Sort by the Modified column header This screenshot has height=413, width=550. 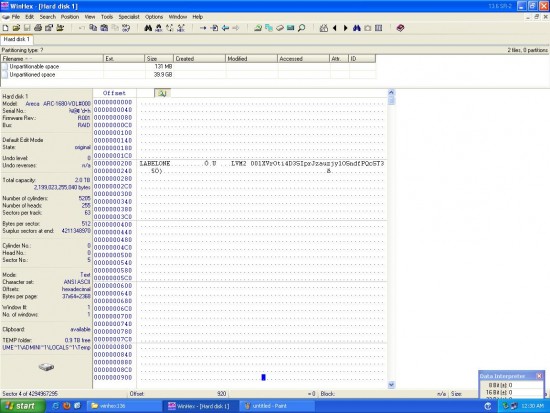click(x=251, y=59)
